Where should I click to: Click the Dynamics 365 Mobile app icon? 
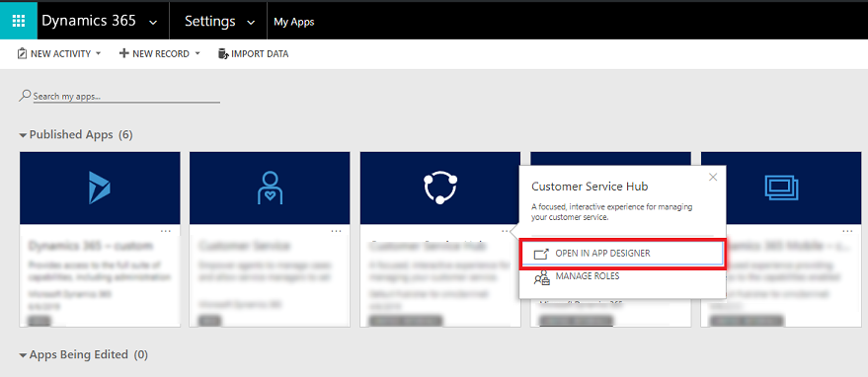click(x=781, y=188)
